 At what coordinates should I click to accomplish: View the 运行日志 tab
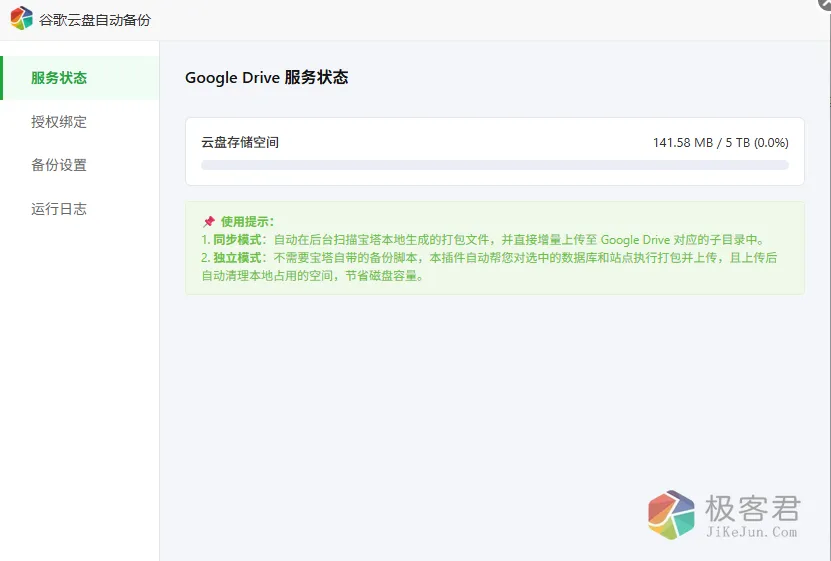(x=79, y=209)
